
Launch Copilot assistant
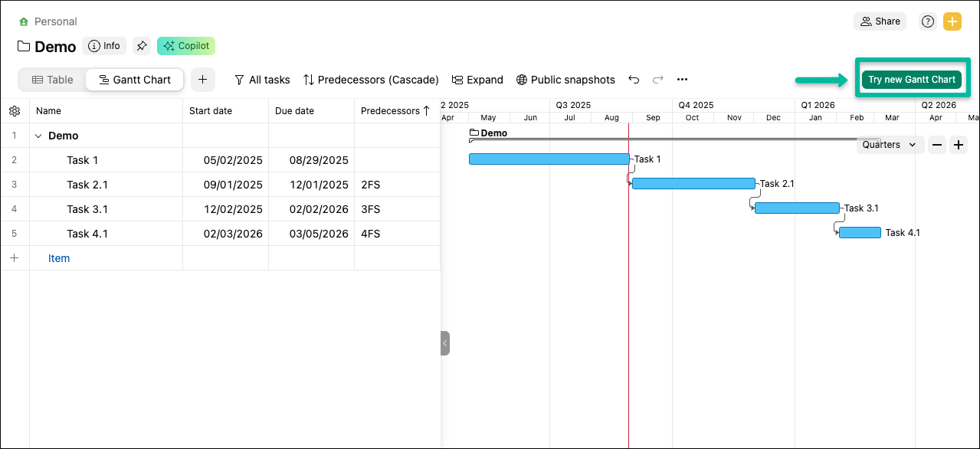(186, 46)
